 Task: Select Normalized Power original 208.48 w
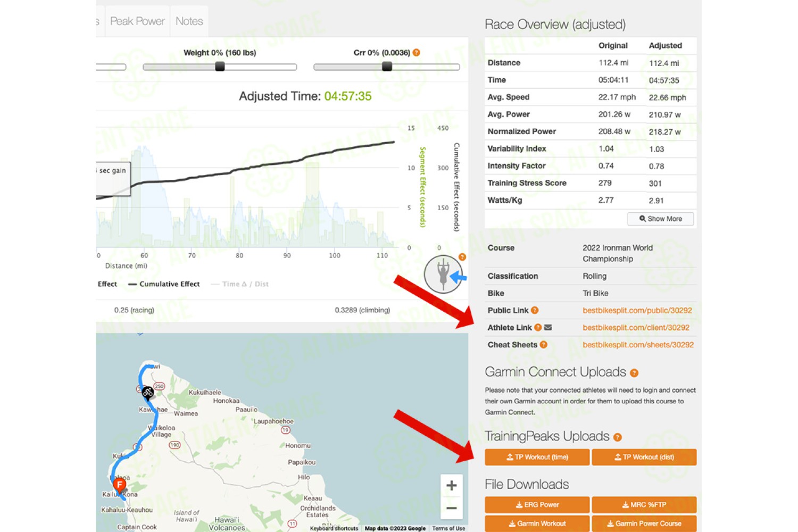click(x=614, y=131)
